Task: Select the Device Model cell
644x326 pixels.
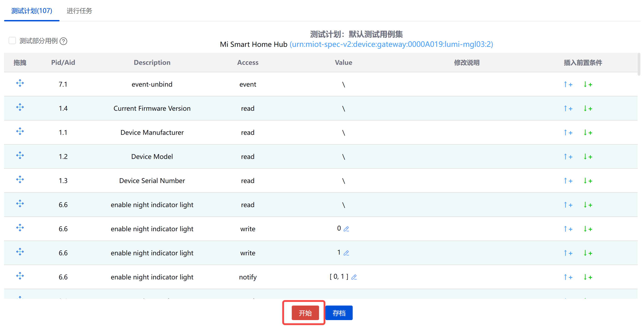Action: click(152, 157)
